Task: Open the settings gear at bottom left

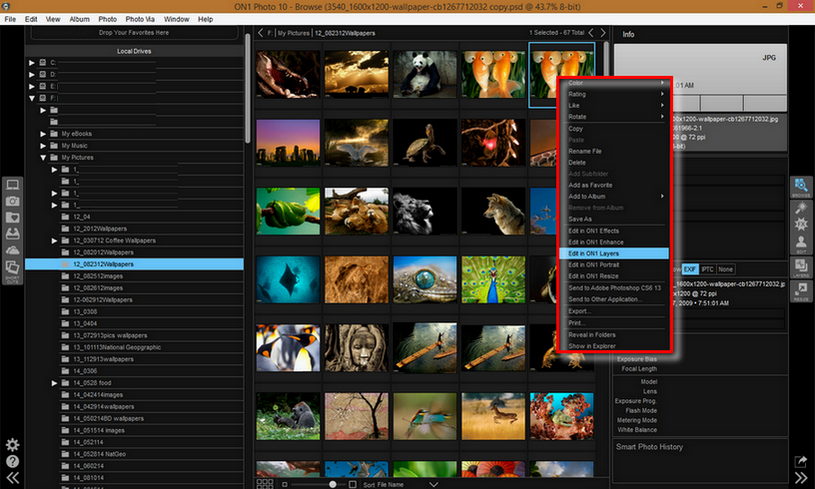Action: point(12,445)
